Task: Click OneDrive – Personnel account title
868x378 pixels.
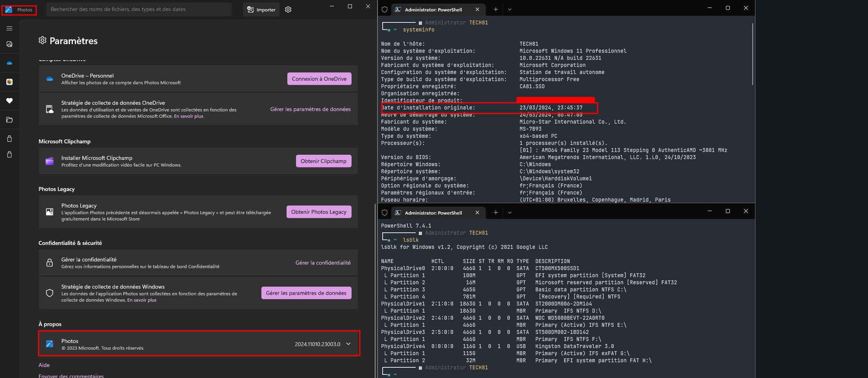Action: [x=87, y=76]
